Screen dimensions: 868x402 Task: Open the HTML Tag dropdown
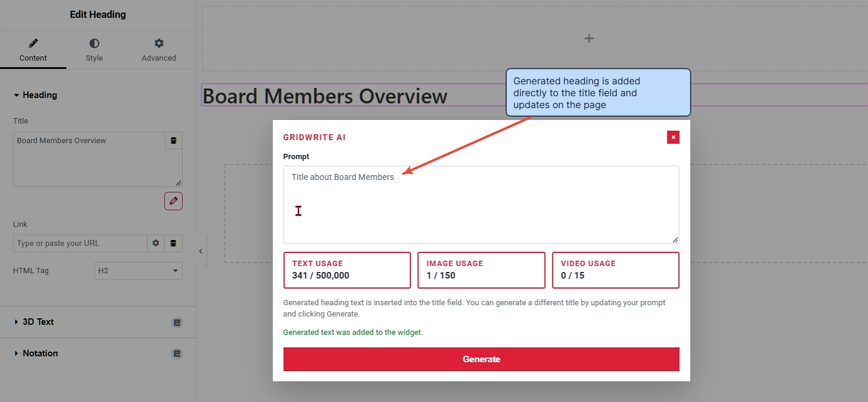click(138, 271)
